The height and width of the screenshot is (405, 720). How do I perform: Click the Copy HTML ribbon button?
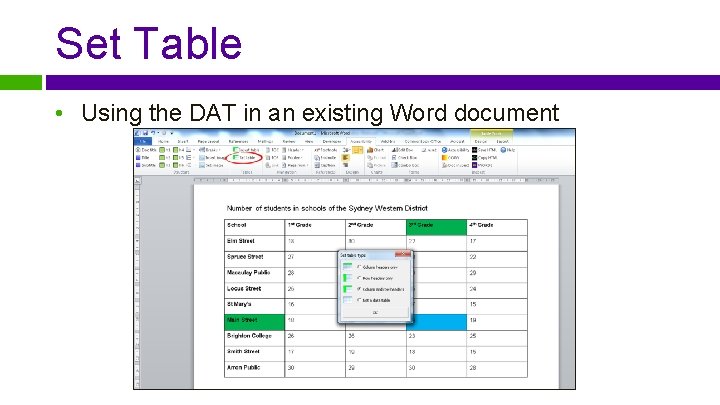484,158
